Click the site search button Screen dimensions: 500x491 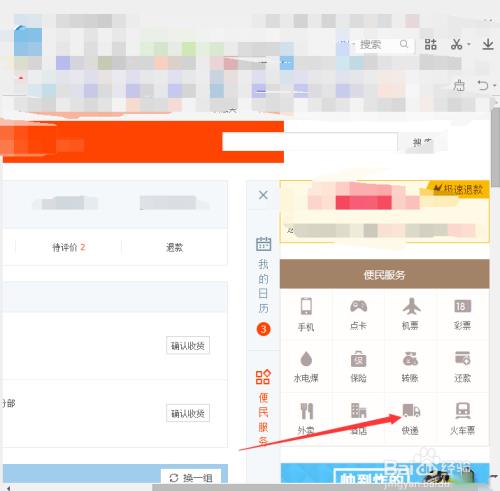click(x=422, y=142)
